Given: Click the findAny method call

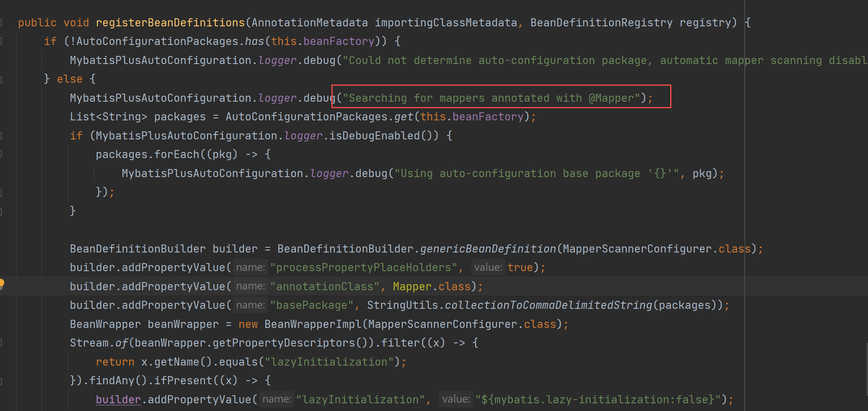Looking at the screenshot, I should [112, 381].
